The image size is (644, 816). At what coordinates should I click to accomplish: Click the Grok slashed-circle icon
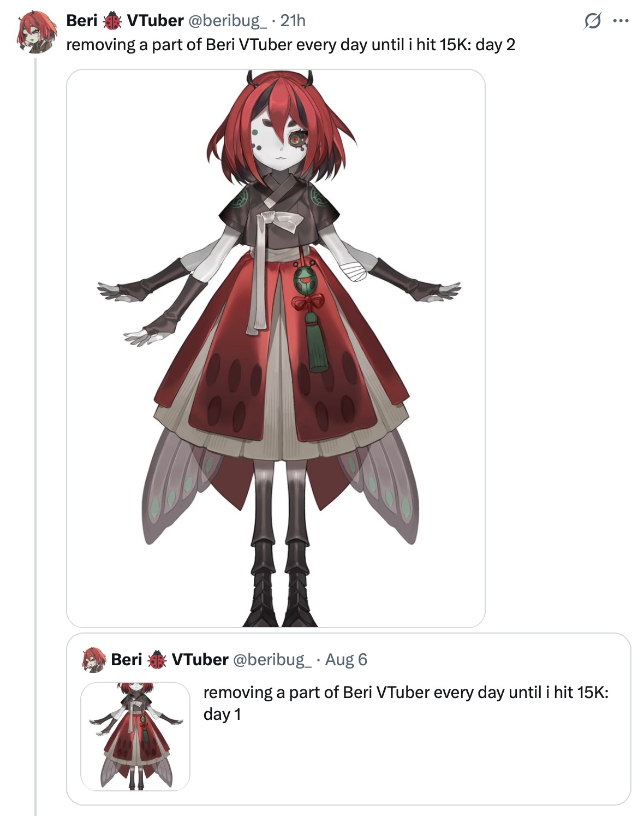pos(592,21)
